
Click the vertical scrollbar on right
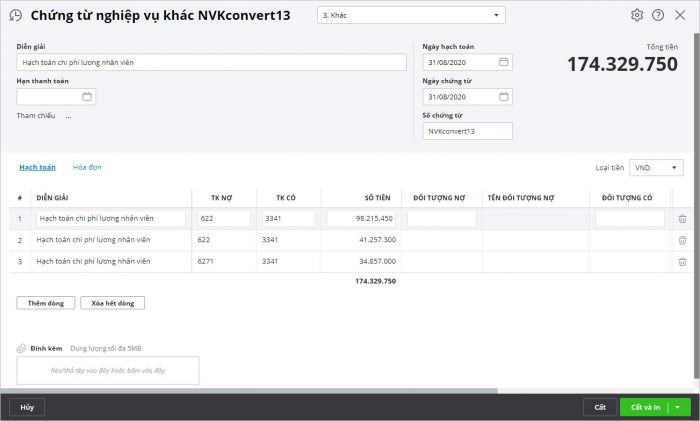pyautogui.click(x=696, y=205)
